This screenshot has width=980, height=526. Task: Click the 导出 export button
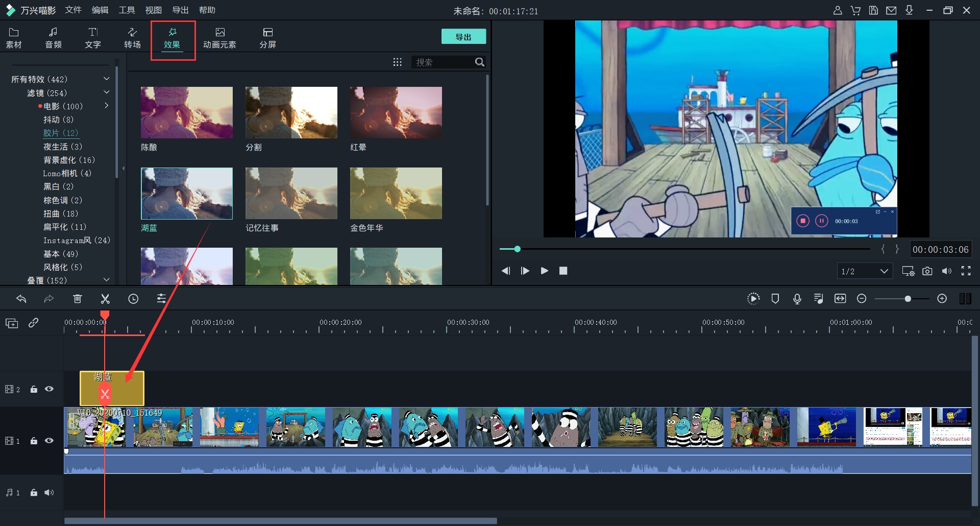(463, 37)
